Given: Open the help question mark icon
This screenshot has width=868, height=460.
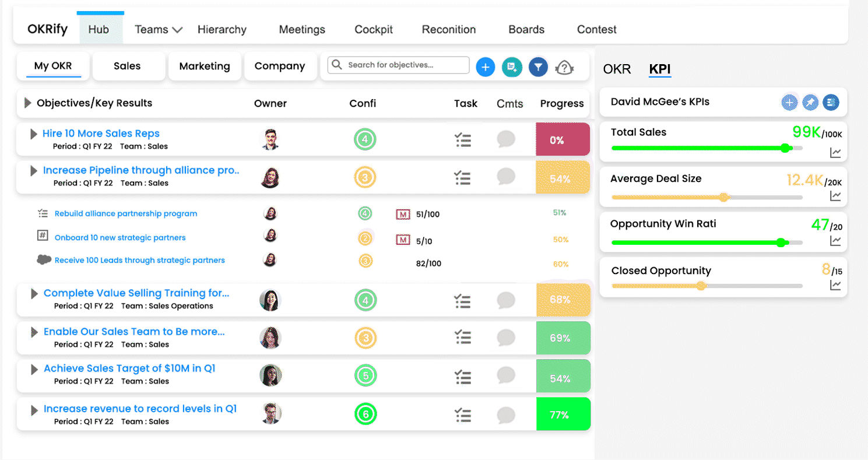Looking at the screenshot, I should pos(564,68).
